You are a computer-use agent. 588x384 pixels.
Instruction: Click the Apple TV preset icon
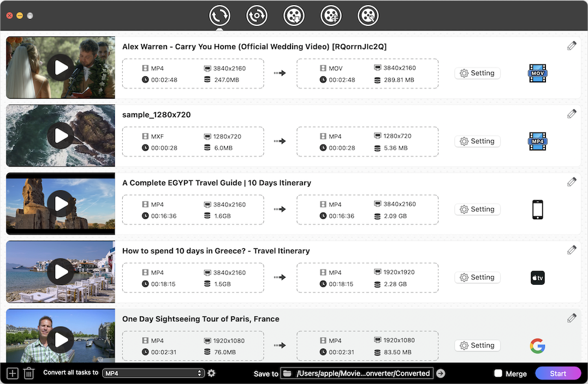[537, 278]
